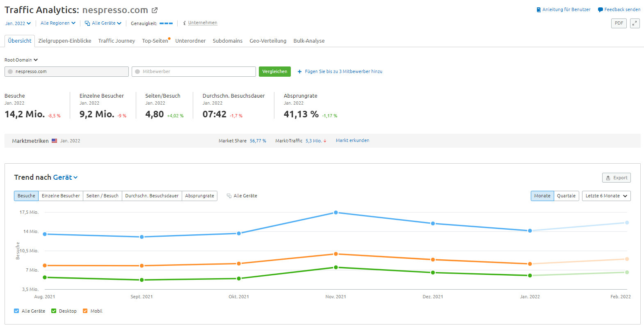
Task: Click the Feedback senden link
Action: click(622, 9)
